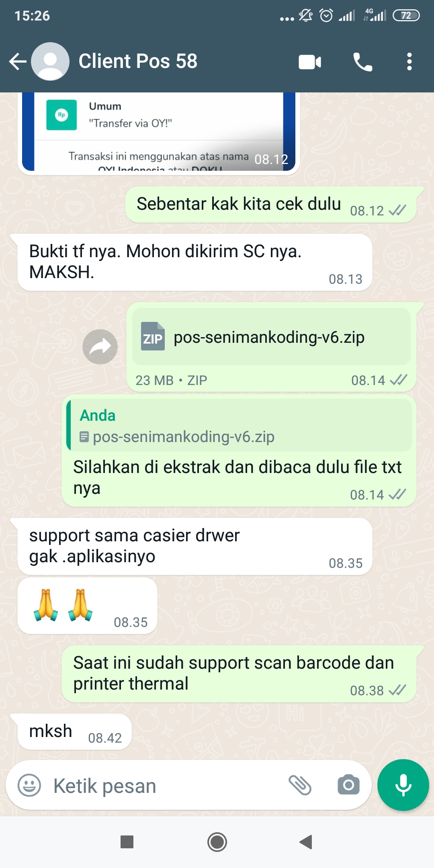434x868 pixels.
Task: Open the three-dot overflow menu
Action: pos(409,61)
